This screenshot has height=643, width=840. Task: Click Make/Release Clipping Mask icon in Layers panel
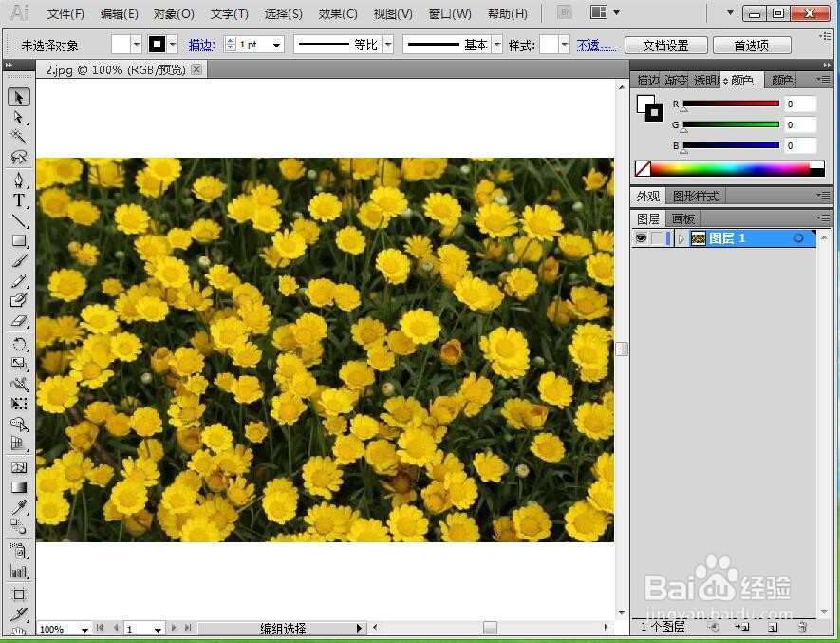[x=713, y=626]
